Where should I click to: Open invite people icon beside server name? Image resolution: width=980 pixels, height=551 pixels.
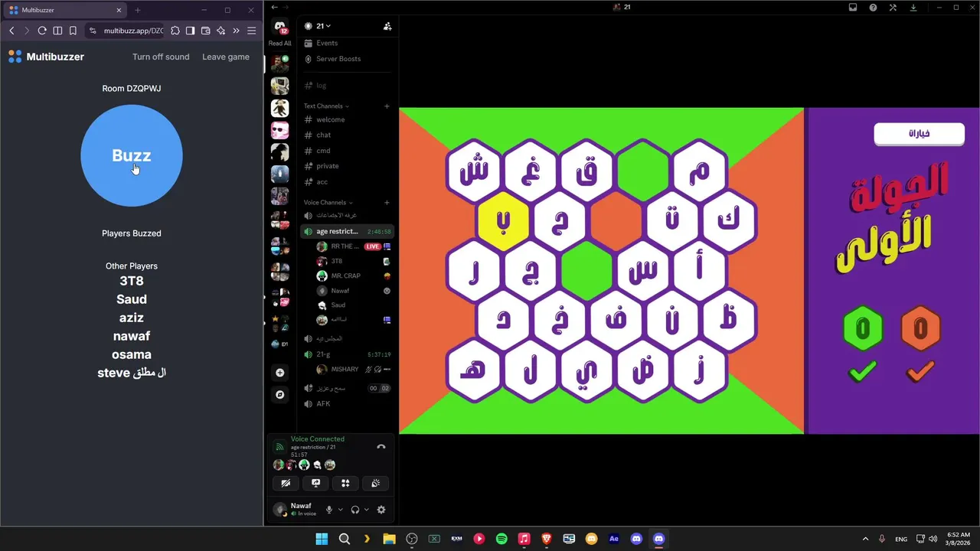click(x=387, y=26)
